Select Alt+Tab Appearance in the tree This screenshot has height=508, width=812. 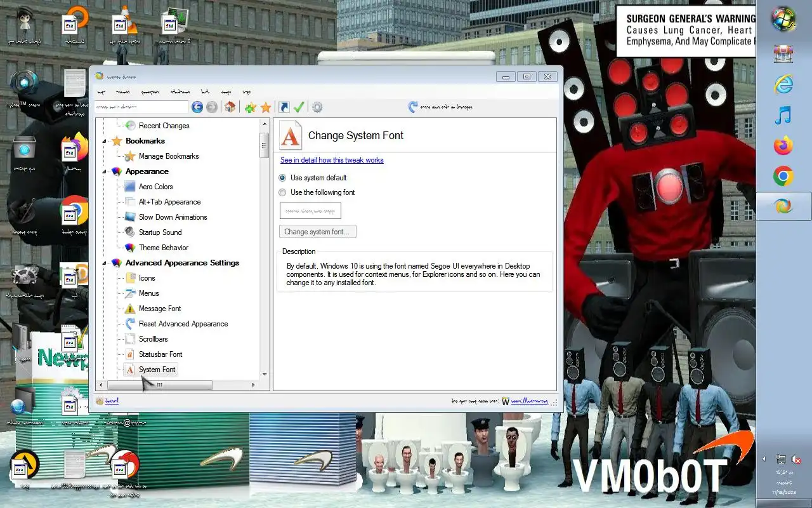(169, 202)
